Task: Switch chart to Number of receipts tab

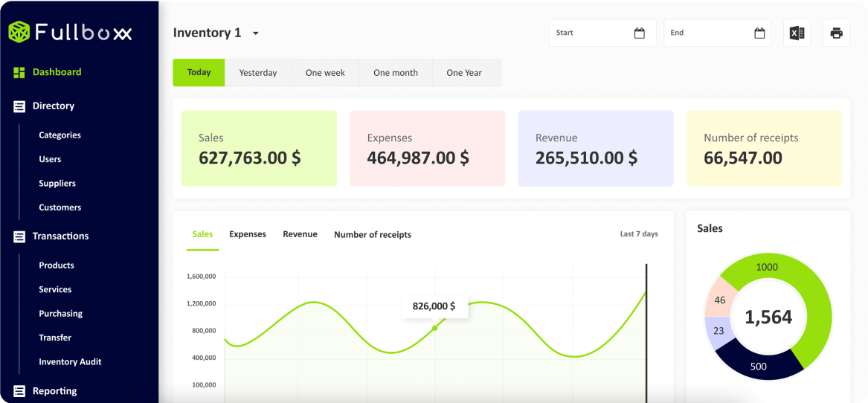Action: point(373,235)
